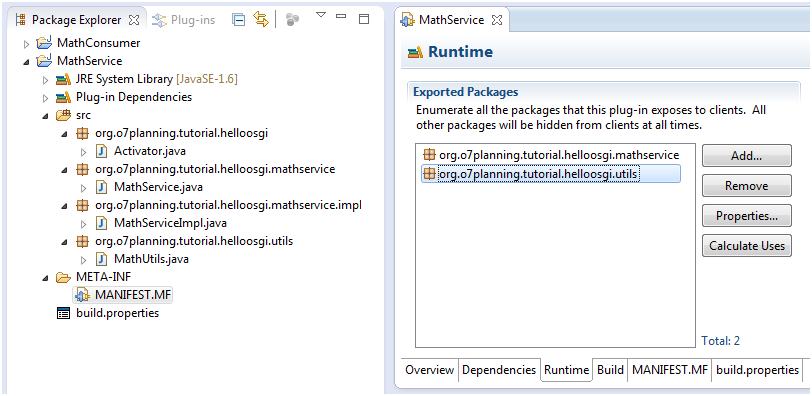Close the MathService editor tab
The width and height of the screenshot is (812, 396).
[496, 20]
